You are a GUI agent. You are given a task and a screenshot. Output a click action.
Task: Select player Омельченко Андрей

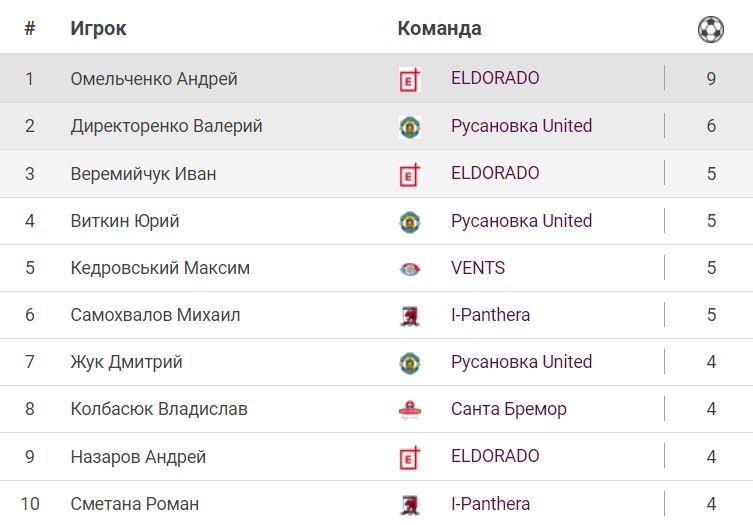[x=154, y=79]
